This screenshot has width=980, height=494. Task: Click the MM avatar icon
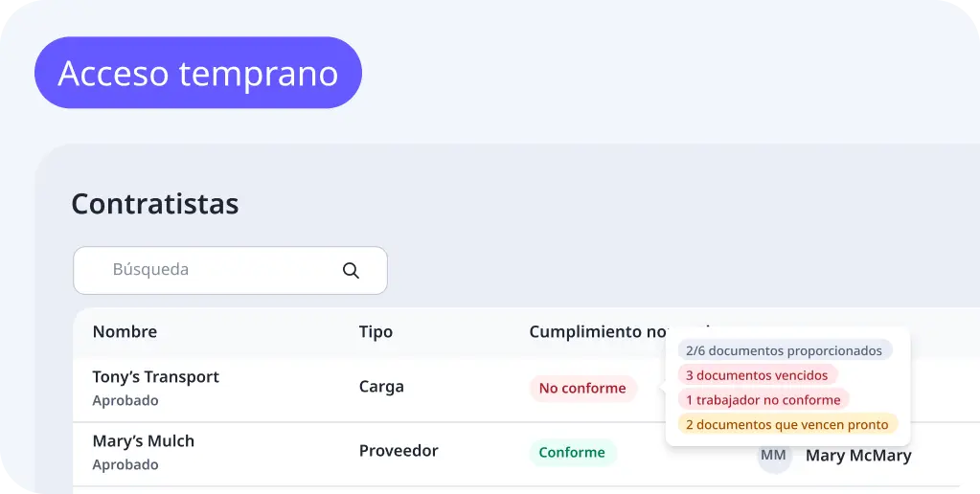774,457
